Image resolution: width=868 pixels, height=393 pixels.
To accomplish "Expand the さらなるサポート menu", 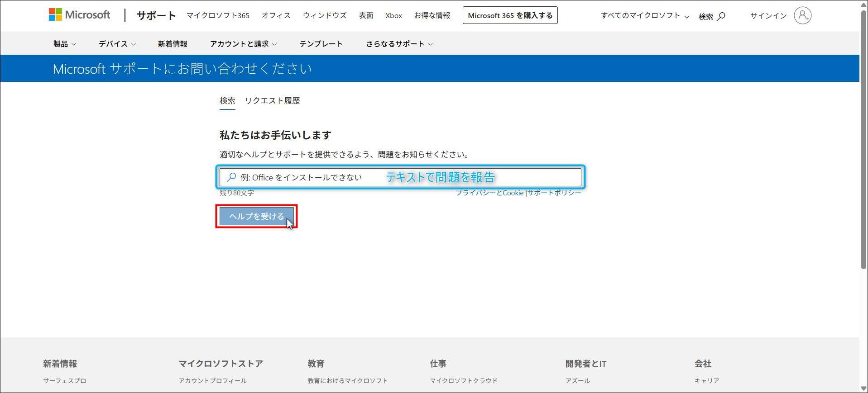I will (x=399, y=44).
